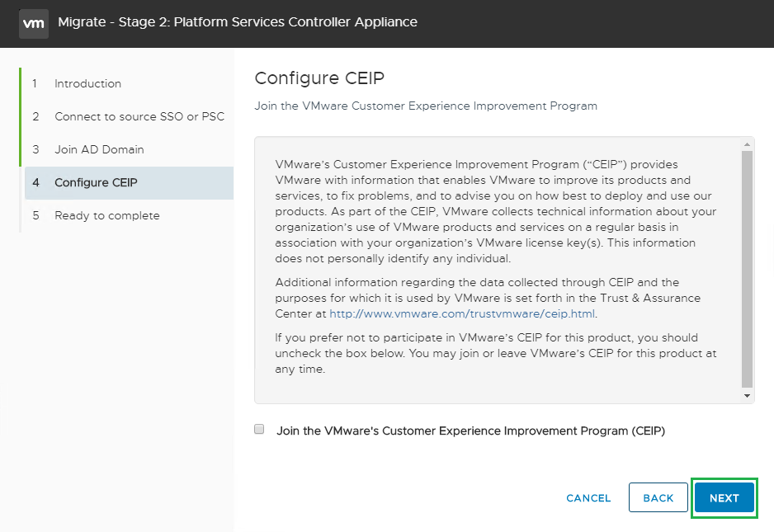Jump to Ready to complete step

(x=106, y=215)
